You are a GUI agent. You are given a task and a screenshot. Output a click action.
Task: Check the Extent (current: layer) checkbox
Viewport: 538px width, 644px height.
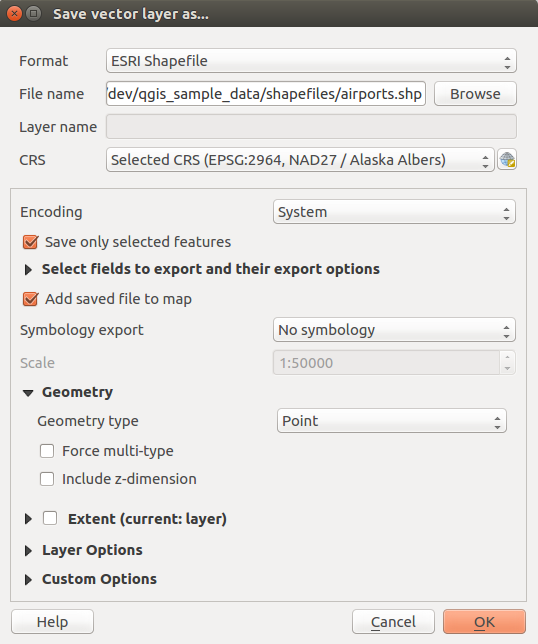50,518
